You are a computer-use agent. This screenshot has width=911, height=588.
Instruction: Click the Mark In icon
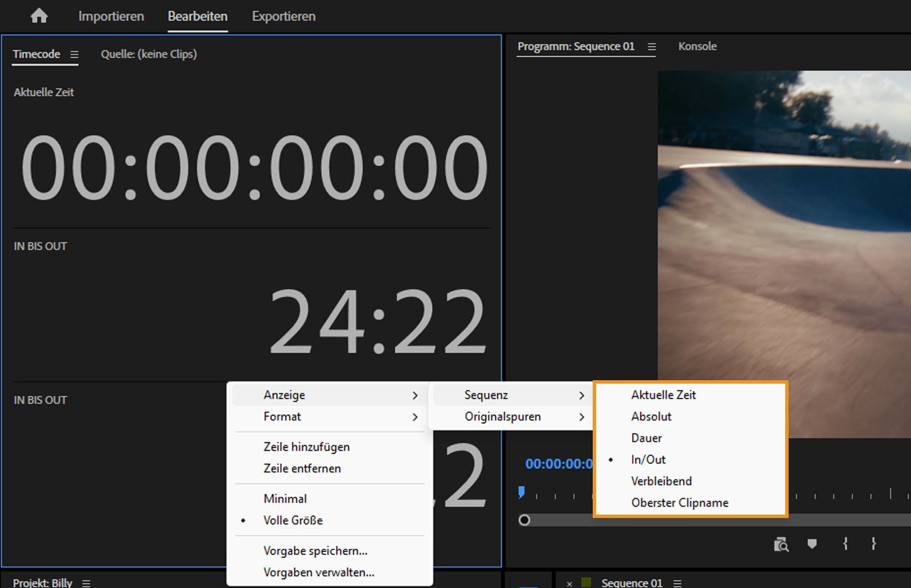pyautogui.click(x=844, y=544)
